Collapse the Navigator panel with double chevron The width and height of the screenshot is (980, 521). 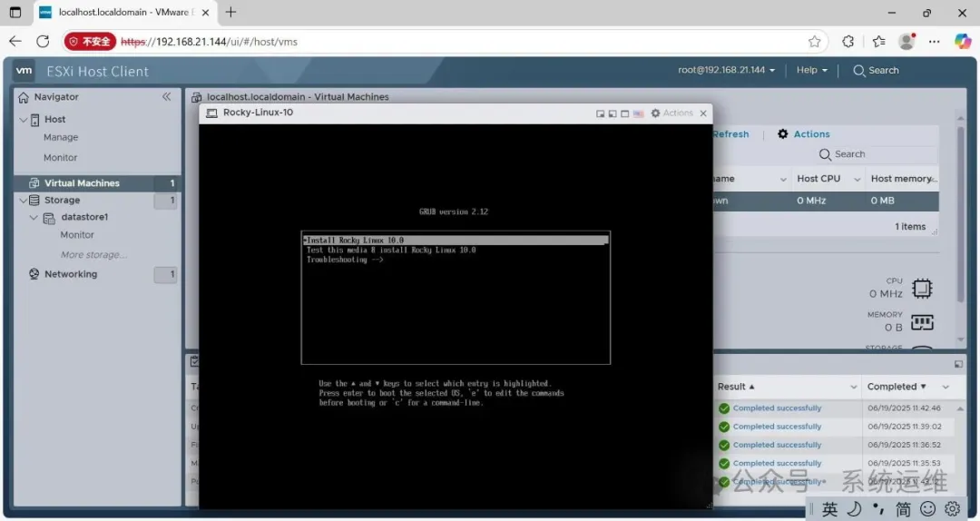[166, 96]
